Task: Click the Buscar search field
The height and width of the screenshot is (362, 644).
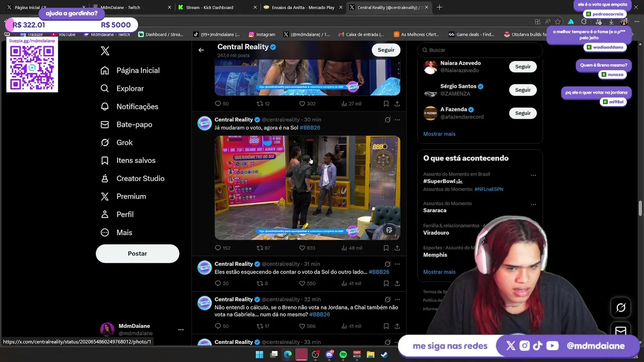Action: pyautogui.click(x=480, y=50)
